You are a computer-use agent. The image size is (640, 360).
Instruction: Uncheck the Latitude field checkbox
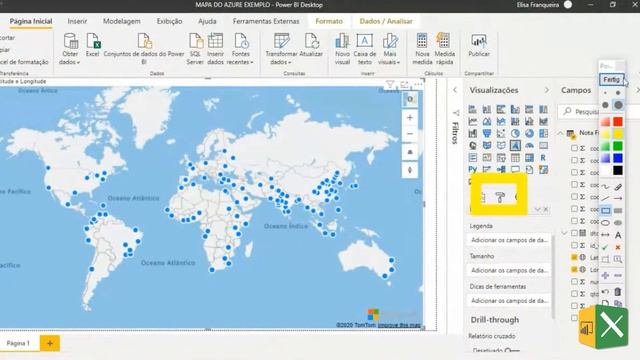(574, 257)
